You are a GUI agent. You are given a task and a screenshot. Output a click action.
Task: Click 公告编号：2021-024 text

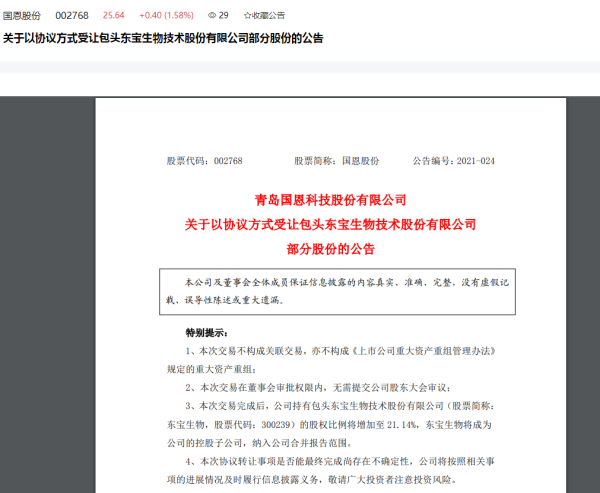point(453,161)
